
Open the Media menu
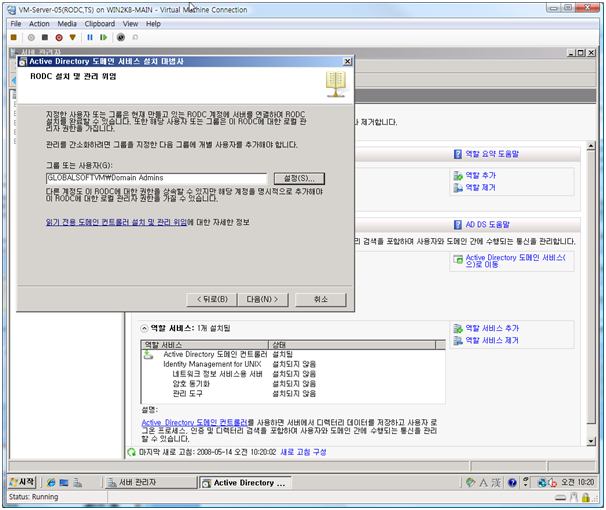pyautogui.click(x=67, y=24)
